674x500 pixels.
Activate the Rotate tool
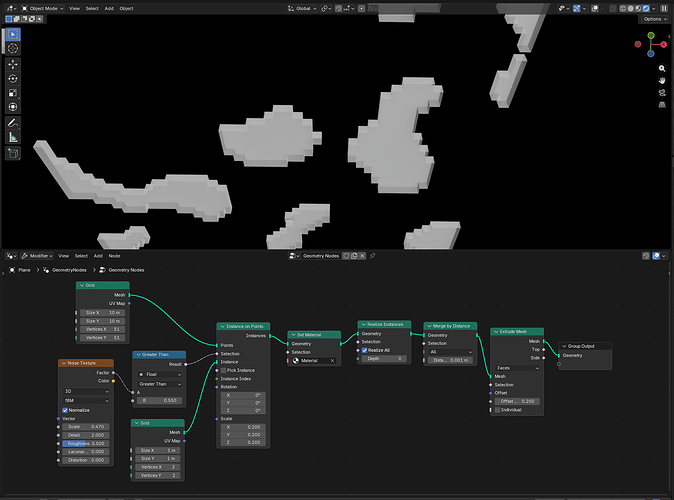(13, 79)
